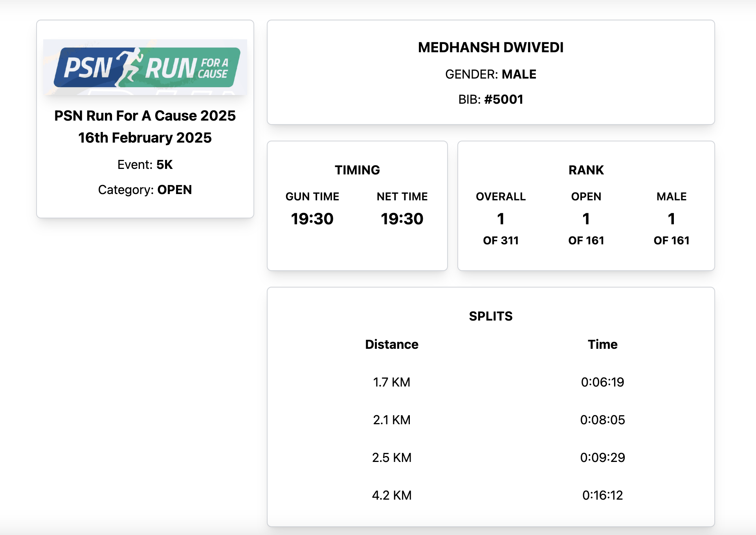Click the TIMING card heading

point(357,170)
